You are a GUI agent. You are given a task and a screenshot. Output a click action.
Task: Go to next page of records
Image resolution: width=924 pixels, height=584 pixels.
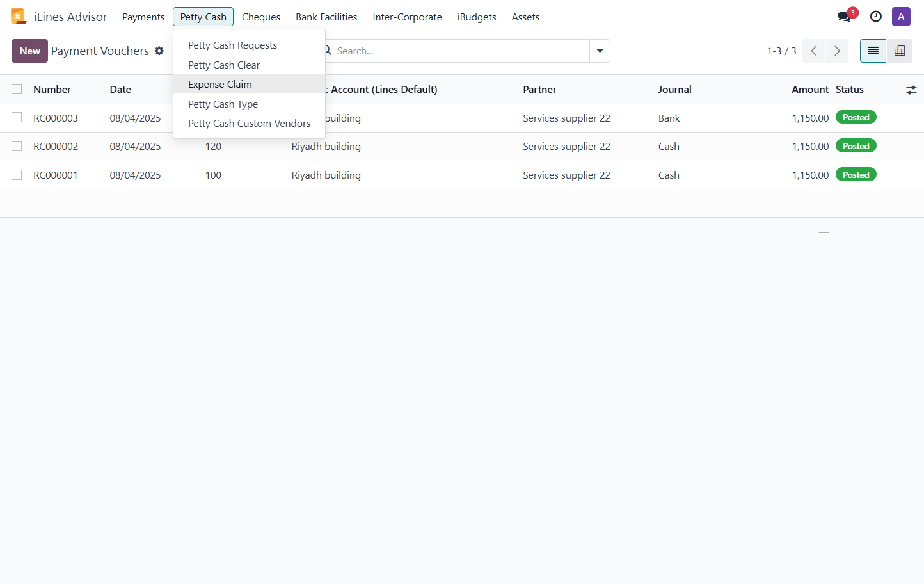coord(837,51)
